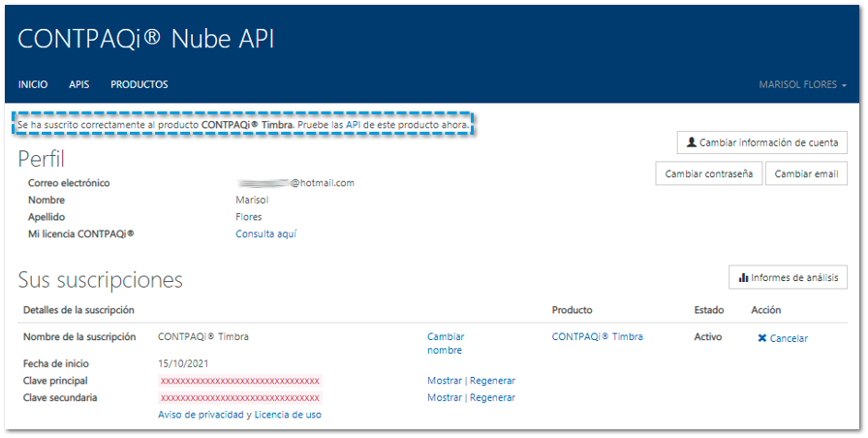Image resolution: width=868 pixels, height=438 pixels.
Task: Expand the MARISOL FLORES user dropdown
Action: tap(802, 85)
